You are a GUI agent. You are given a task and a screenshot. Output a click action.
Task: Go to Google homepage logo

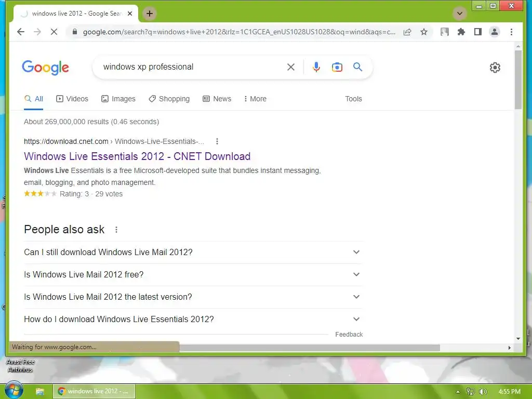[46, 68]
